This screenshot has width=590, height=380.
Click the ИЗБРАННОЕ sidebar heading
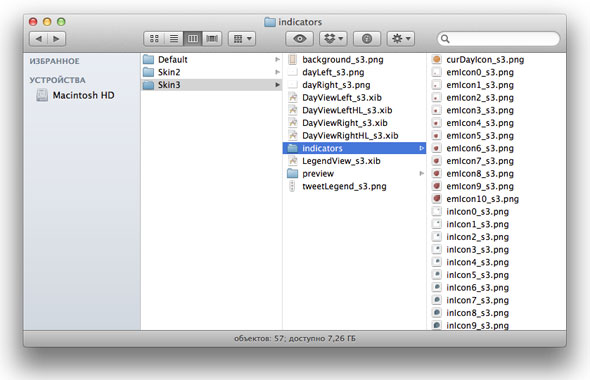click(55, 61)
